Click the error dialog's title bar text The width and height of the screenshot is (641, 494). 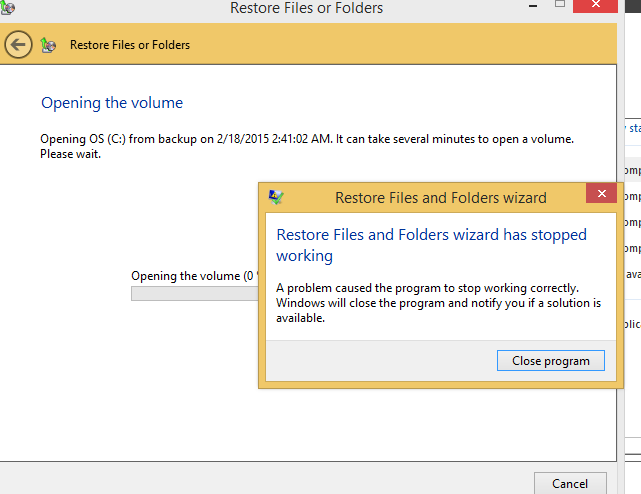coord(440,198)
